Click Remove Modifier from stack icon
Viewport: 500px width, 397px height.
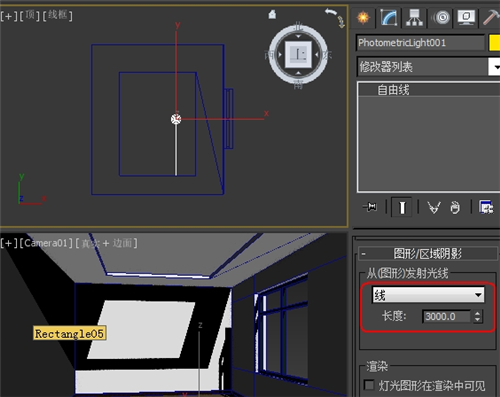click(x=455, y=207)
